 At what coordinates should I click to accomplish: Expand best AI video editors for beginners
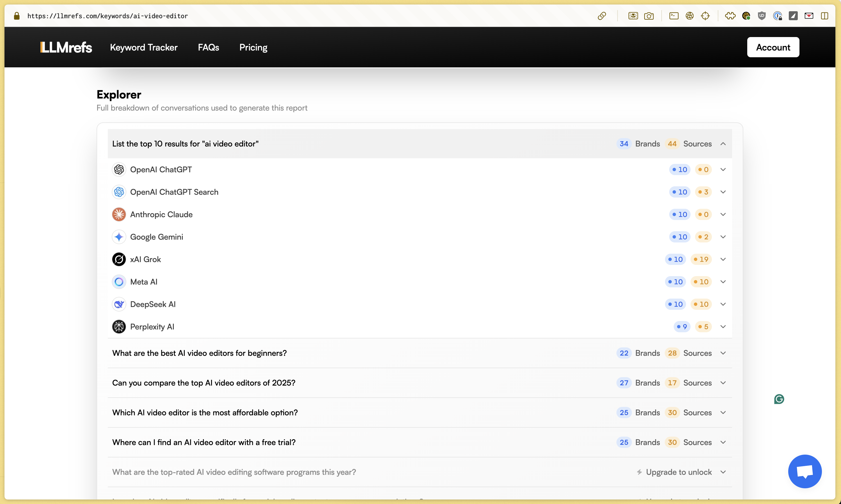(x=723, y=353)
